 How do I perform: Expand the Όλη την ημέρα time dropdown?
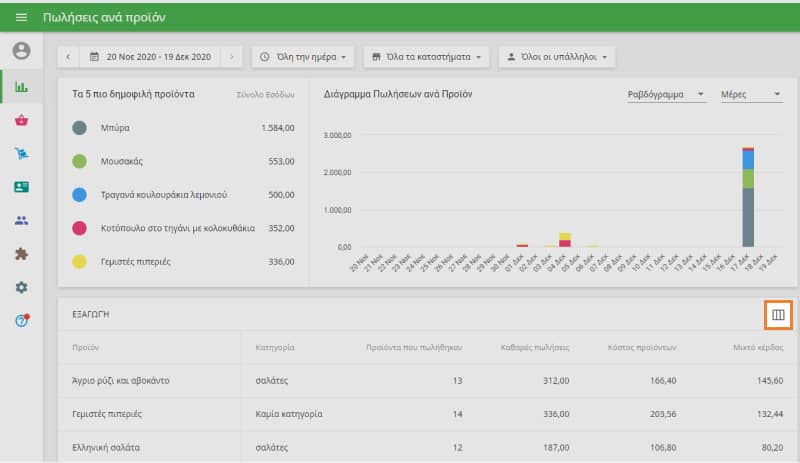click(302, 57)
